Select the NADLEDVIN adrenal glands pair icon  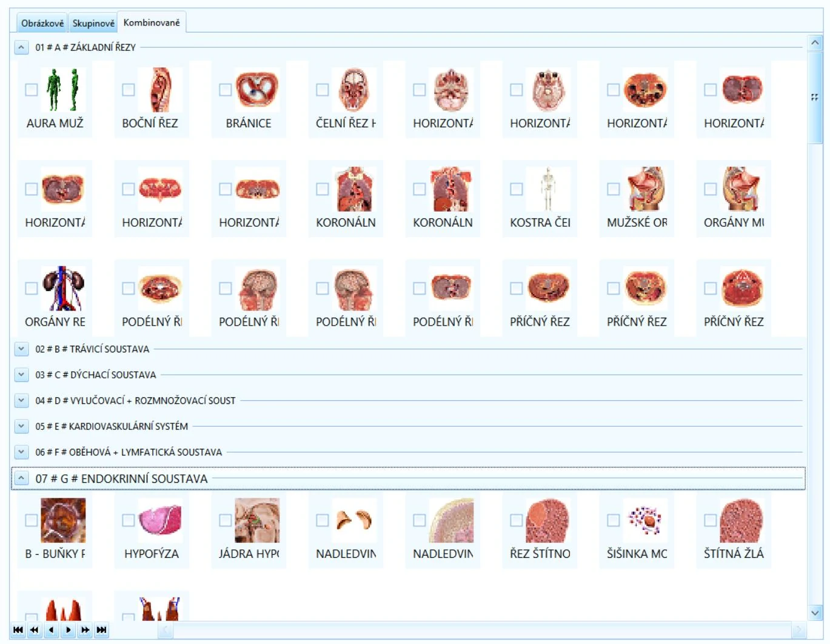point(354,520)
